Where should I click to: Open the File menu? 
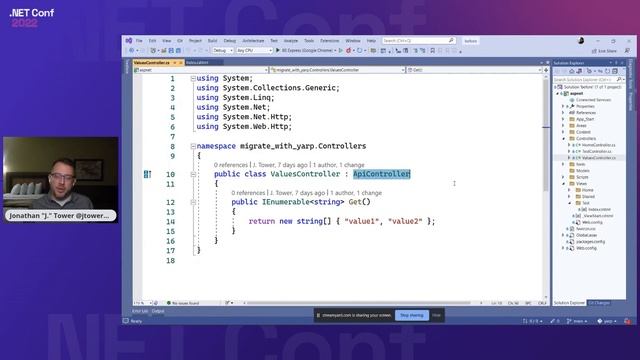tap(139, 41)
